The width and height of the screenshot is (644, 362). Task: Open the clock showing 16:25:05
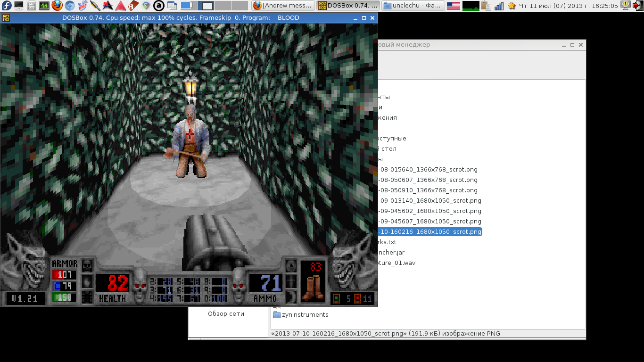pyautogui.click(x=568, y=6)
